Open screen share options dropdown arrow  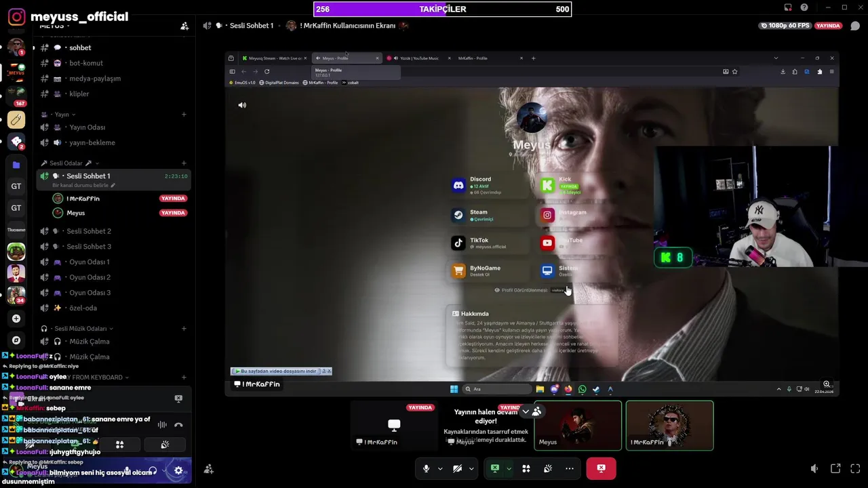coord(509,468)
